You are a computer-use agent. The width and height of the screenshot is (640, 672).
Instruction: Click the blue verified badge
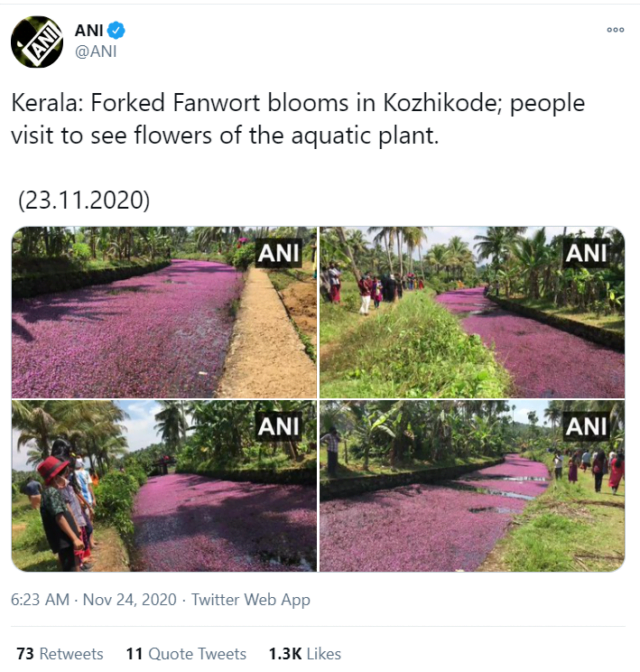click(x=116, y=31)
